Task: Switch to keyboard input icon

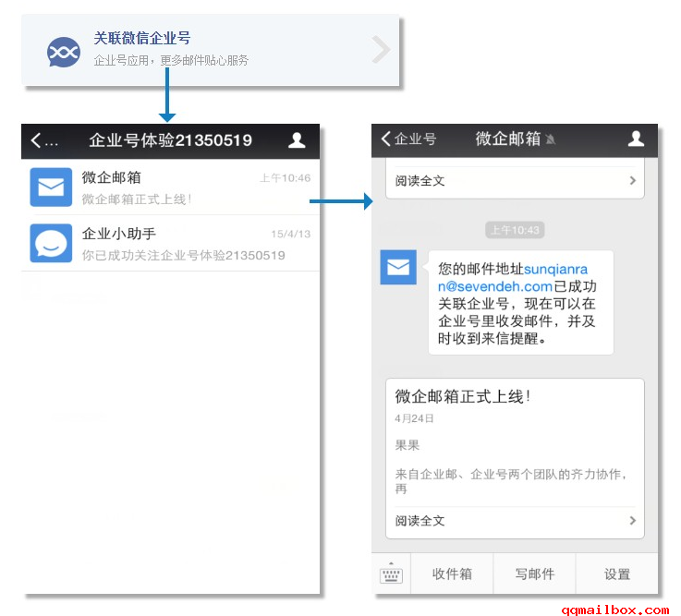Action: tap(391, 574)
